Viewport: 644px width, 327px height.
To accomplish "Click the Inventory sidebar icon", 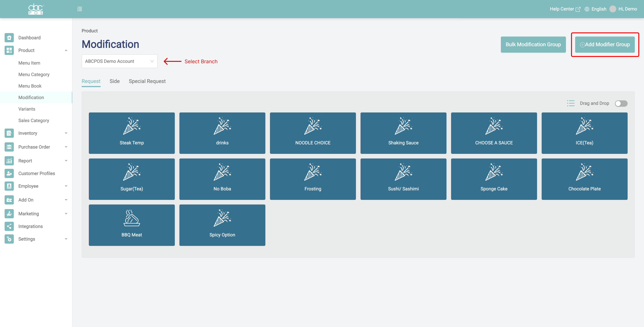I will click(x=9, y=133).
